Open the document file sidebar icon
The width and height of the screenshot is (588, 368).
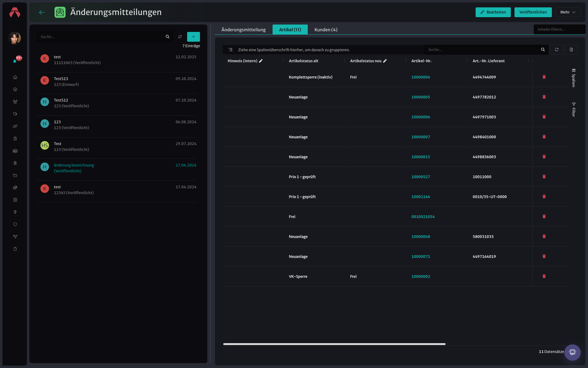pyautogui.click(x=15, y=249)
